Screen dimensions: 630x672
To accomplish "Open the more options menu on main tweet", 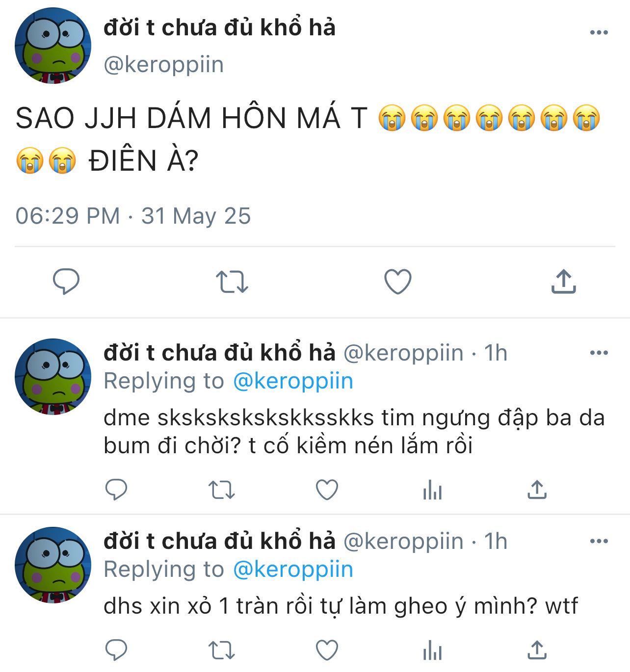I will 599,32.
